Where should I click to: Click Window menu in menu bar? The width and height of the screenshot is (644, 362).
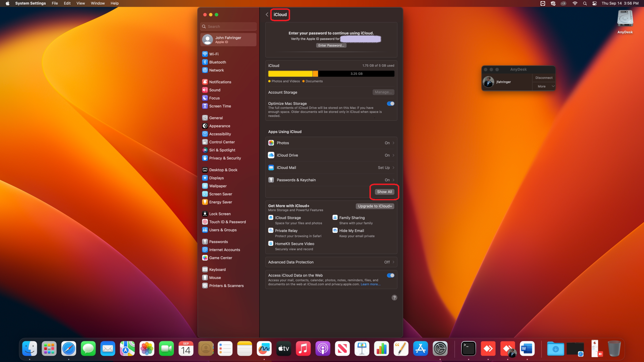[x=97, y=3]
